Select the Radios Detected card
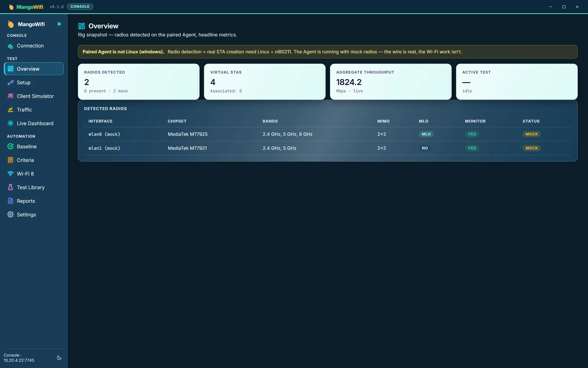Screen dimensions: 588x368 [x=139, y=82]
